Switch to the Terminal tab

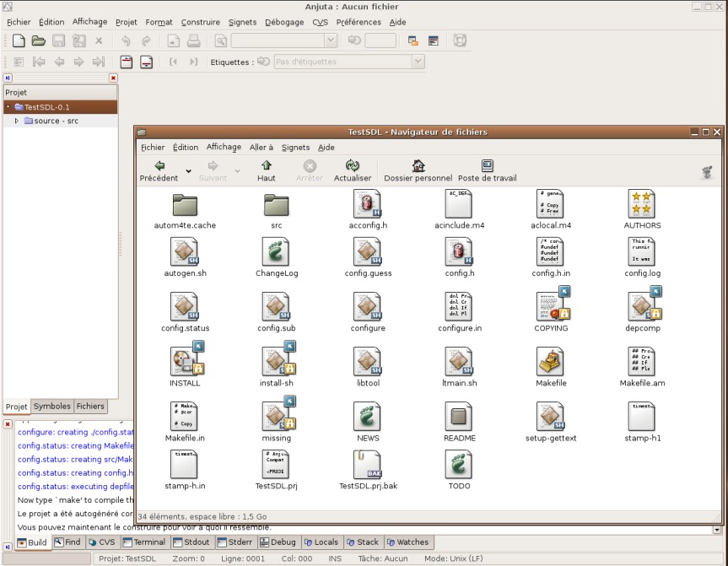pyautogui.click(x=144, y=542)
